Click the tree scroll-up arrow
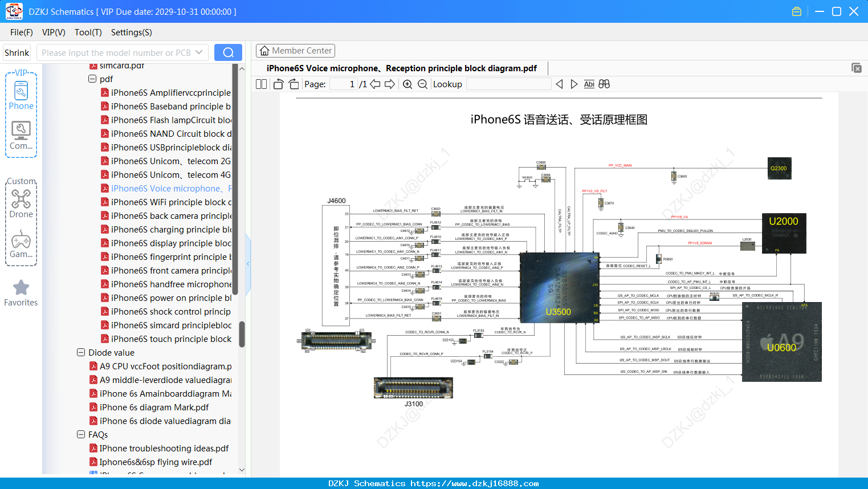The height and width of the screenshot is (489, 868). click(242, 68)
